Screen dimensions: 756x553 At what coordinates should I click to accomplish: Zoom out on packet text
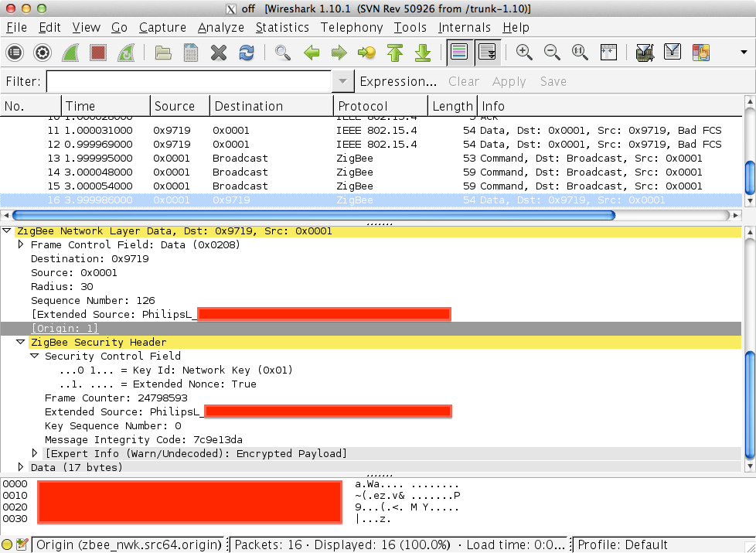[552, 52]
